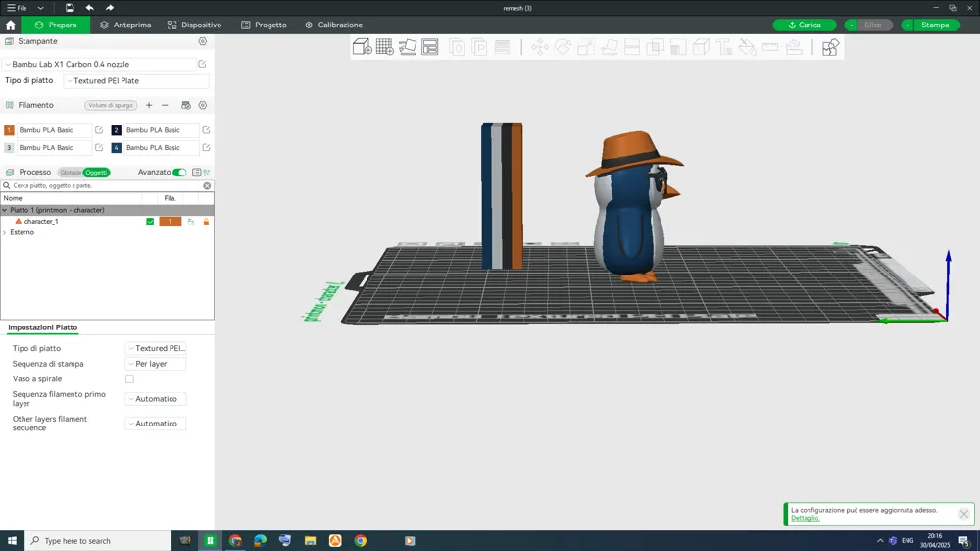Switch to the Progetto tab

point(264,25)
